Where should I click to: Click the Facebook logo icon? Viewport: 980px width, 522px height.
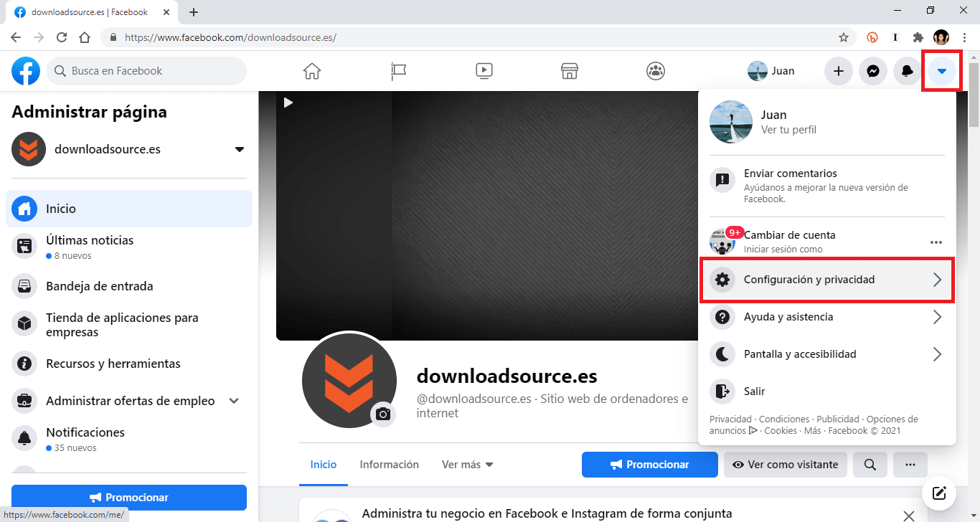point(26,71)
